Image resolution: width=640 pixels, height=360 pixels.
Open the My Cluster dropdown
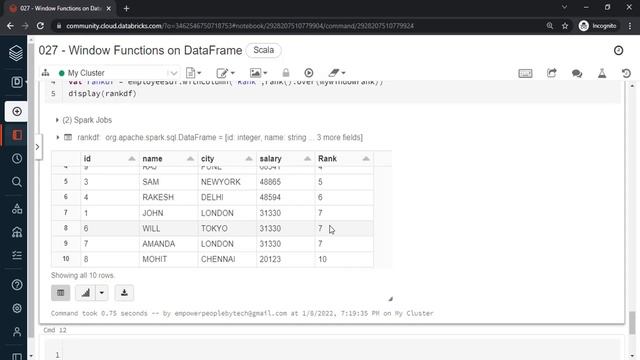pyautogui.click(x=119, y=73)
